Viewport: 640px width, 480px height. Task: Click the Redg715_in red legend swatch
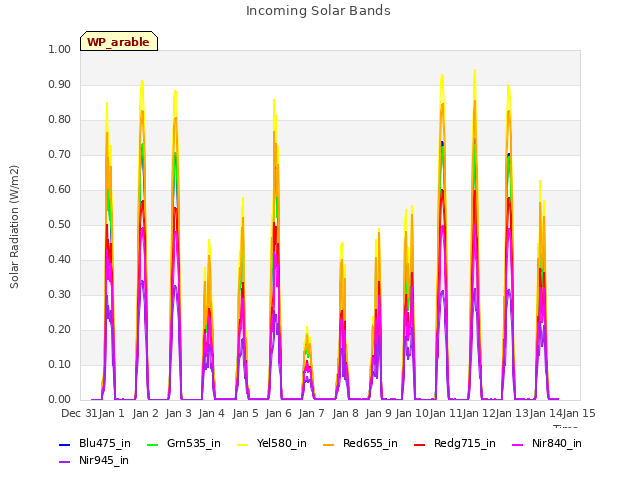pos(420,444)
